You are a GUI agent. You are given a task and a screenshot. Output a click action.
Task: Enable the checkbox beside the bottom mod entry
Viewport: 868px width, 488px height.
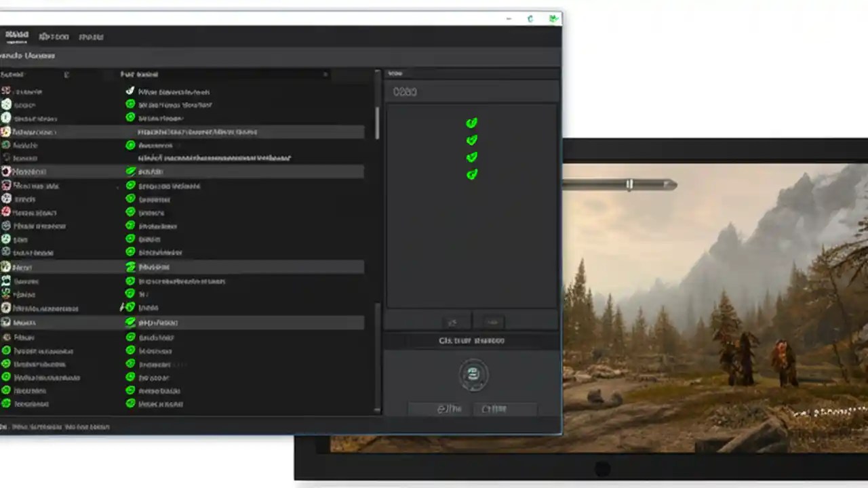click(x=130, y=403)
